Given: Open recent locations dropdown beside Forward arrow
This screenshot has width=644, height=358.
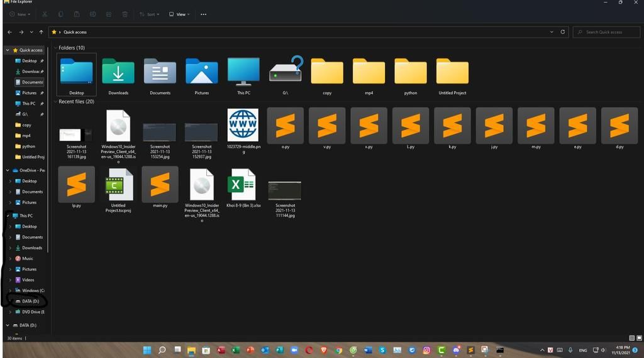Looking at the screenshot, I should pos(31,32).
